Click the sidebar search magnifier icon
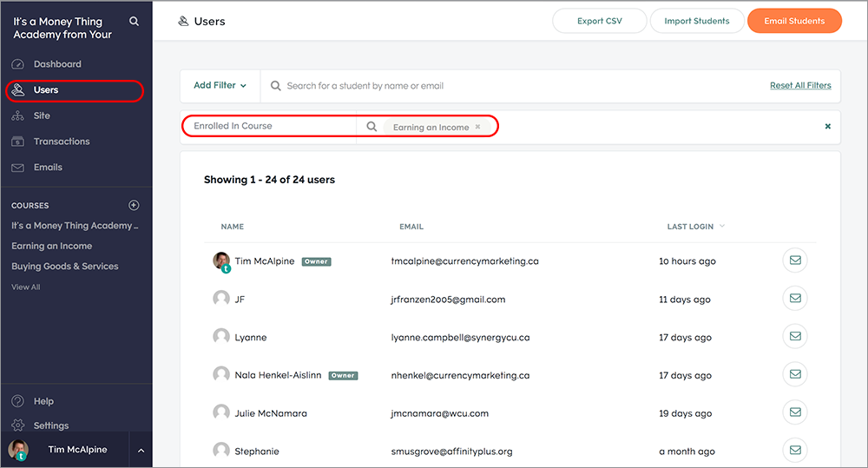Image resolution: width=868 pixels, height=468 pixels. pyautogui.click(x=134, y=21)
